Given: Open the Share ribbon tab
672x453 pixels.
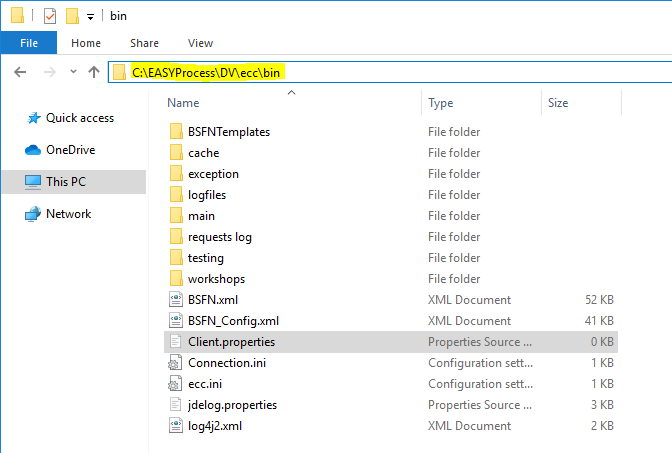Looking at the screenshot, I should click(x=144, y=43).
